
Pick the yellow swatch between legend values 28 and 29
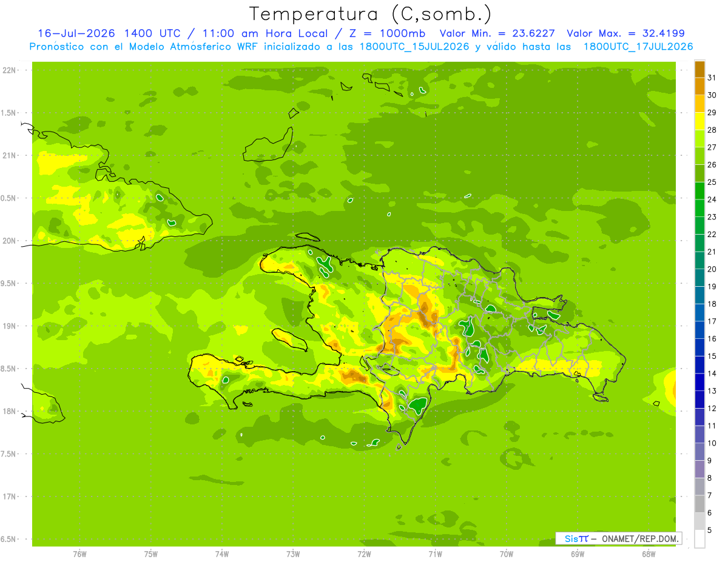(699, 121)
